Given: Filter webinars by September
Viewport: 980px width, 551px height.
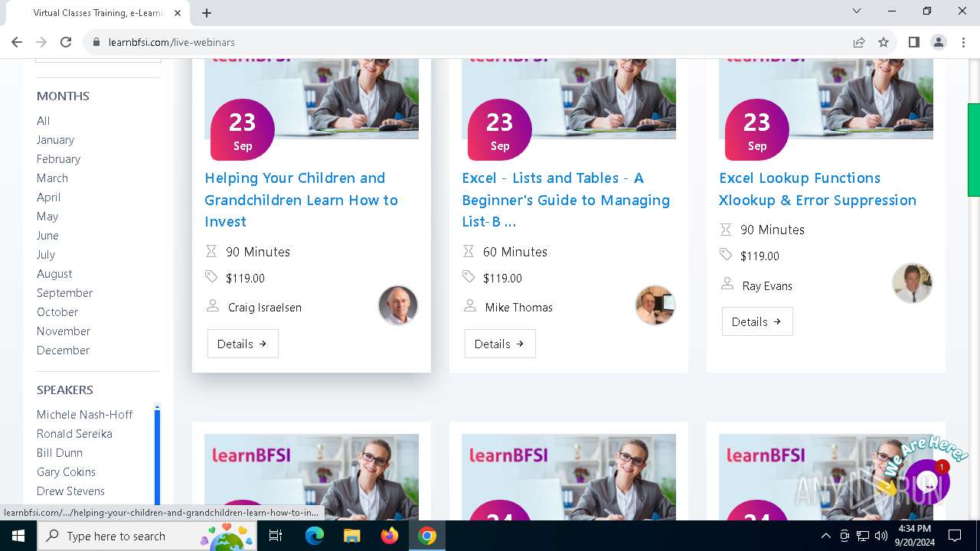Looking at the screenshot, I should (64, 293).
